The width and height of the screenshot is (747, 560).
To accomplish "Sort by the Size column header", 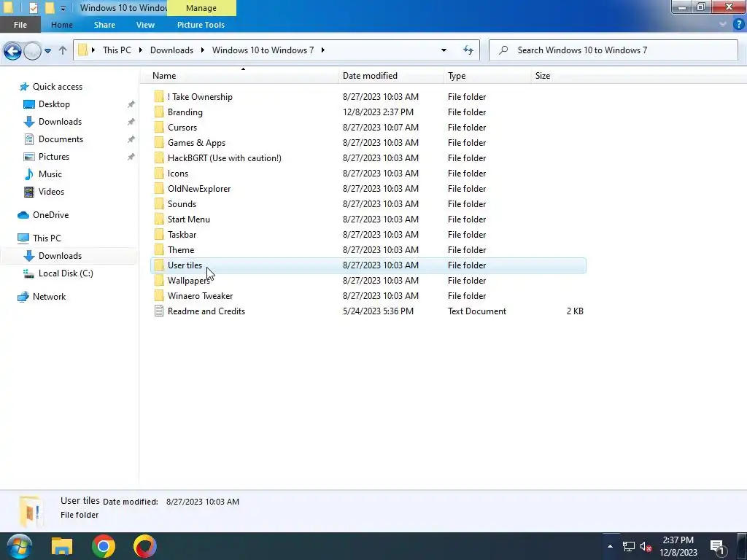I will point(543,76).
